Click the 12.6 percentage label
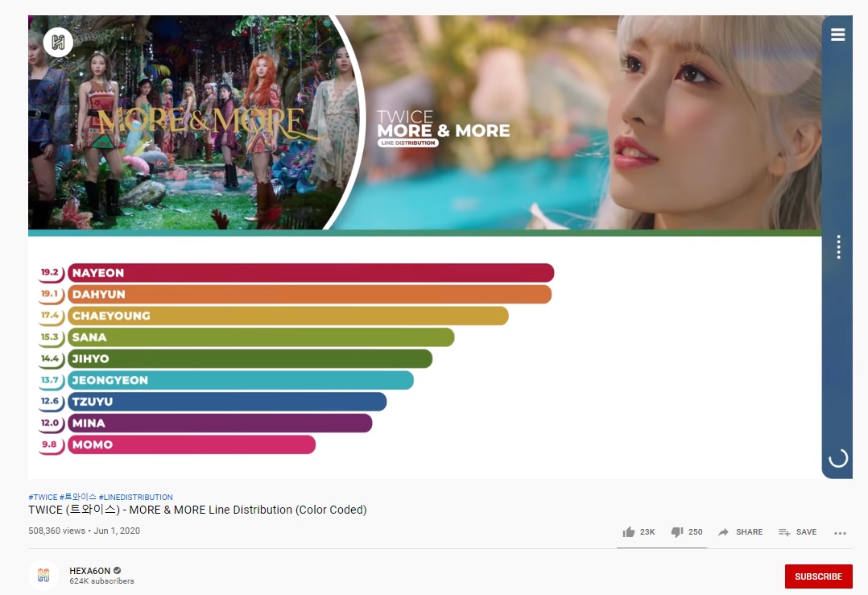The width and height of the screenshot is (868, 595). 50,401
